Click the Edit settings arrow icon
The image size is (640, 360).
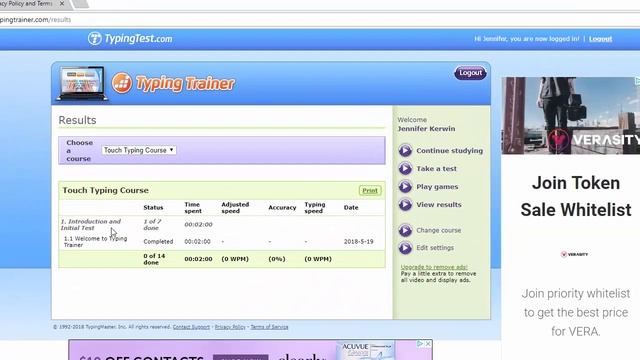coord(405,248)
